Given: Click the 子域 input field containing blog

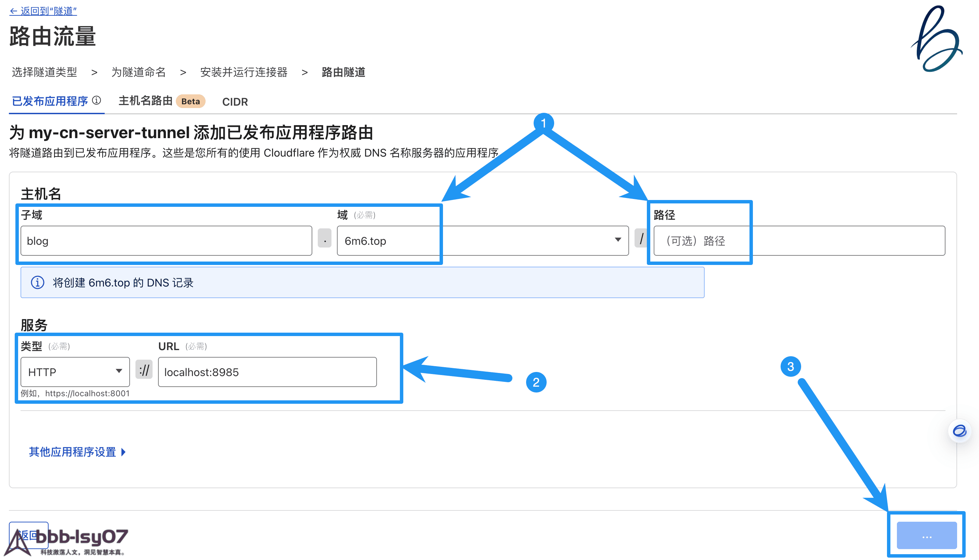Looking at the screenshot, I should click(x=166, y=241).
